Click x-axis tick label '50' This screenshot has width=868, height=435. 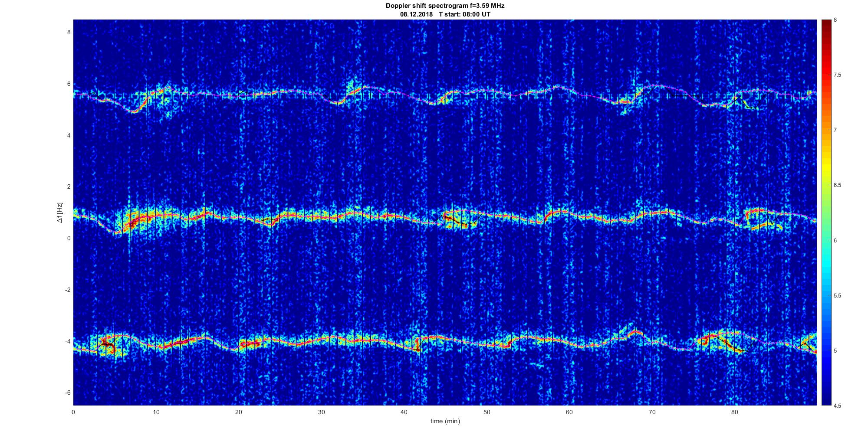click(487, 412)
